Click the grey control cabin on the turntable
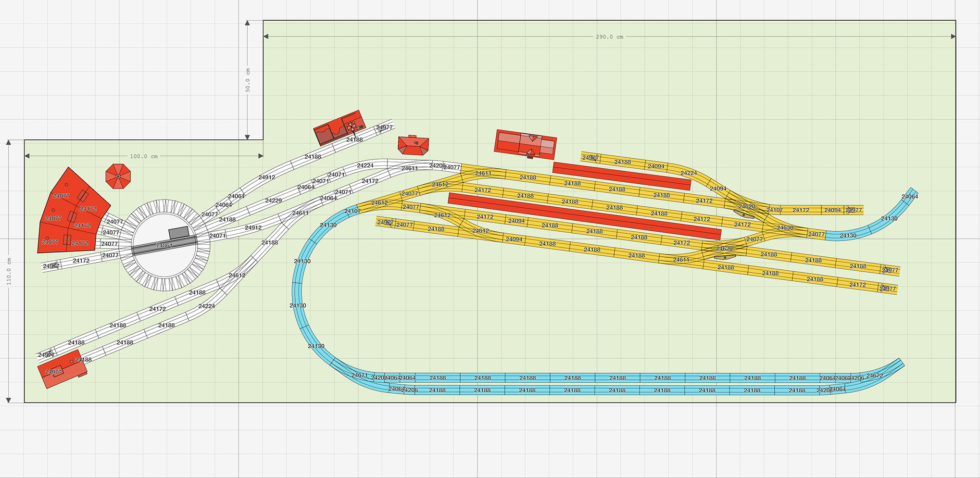980x478 pixels. (179, 233)
